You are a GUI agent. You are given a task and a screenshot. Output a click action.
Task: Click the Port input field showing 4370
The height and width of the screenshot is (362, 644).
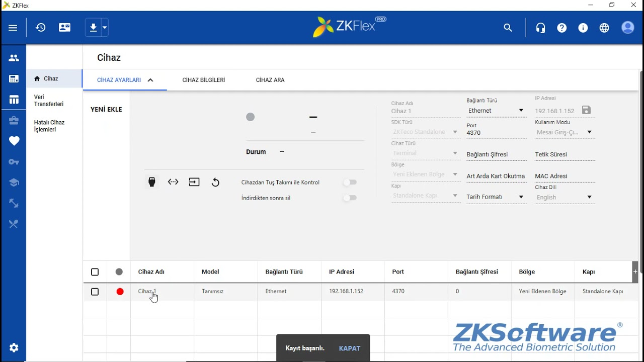click(496, 133)
